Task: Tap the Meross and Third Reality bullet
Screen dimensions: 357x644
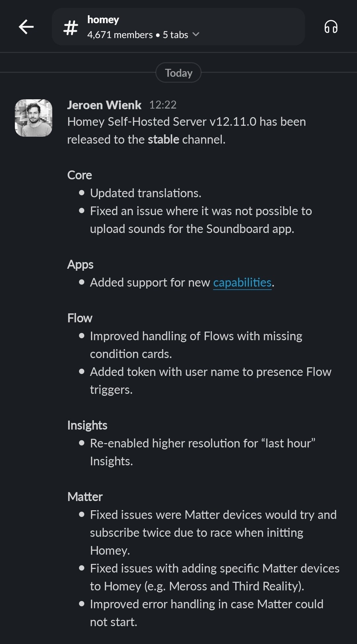Action: tap(214, 577)
